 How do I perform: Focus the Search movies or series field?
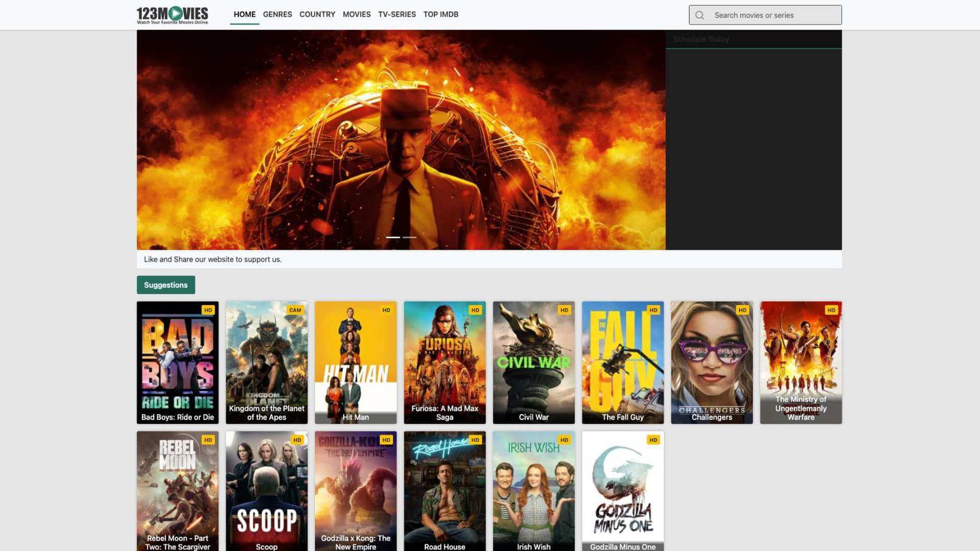coord(765,15)
